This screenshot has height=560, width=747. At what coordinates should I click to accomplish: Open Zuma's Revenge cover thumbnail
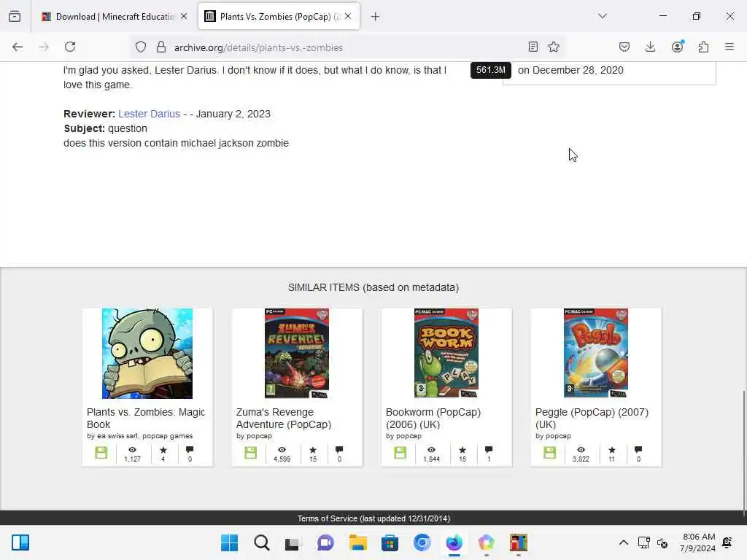pos(297,354)
